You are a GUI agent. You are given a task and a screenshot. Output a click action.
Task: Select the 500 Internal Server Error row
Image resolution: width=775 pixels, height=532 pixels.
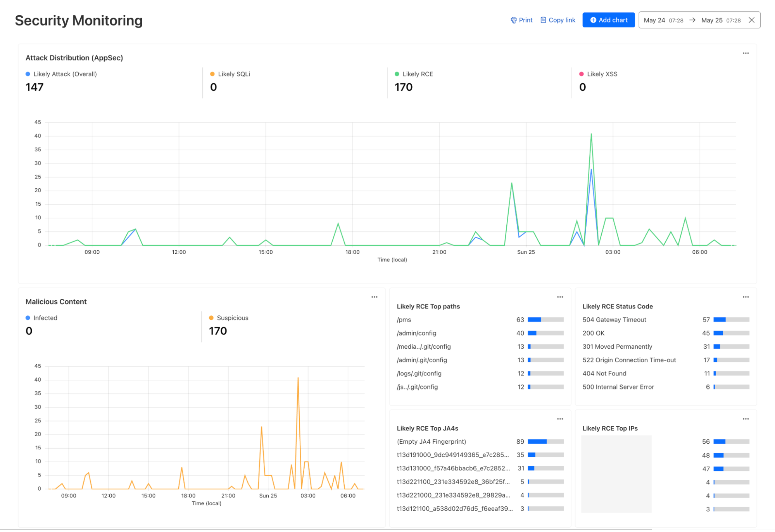(666, 387)
